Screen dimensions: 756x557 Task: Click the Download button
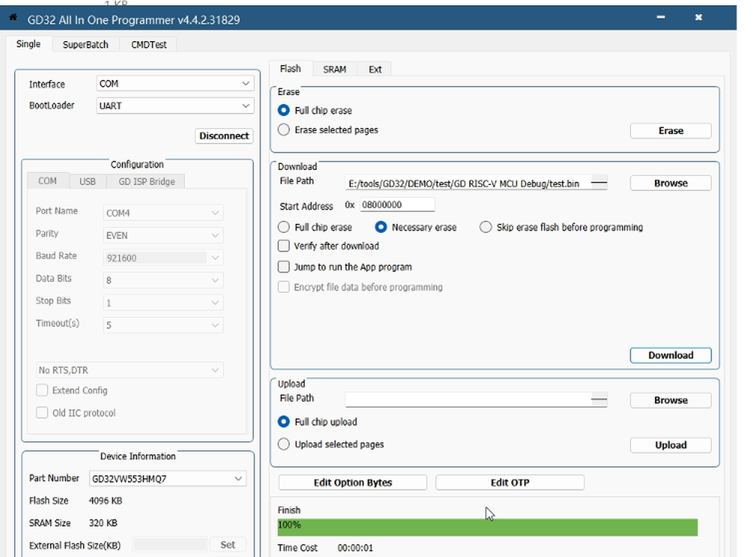pos(670,356)
